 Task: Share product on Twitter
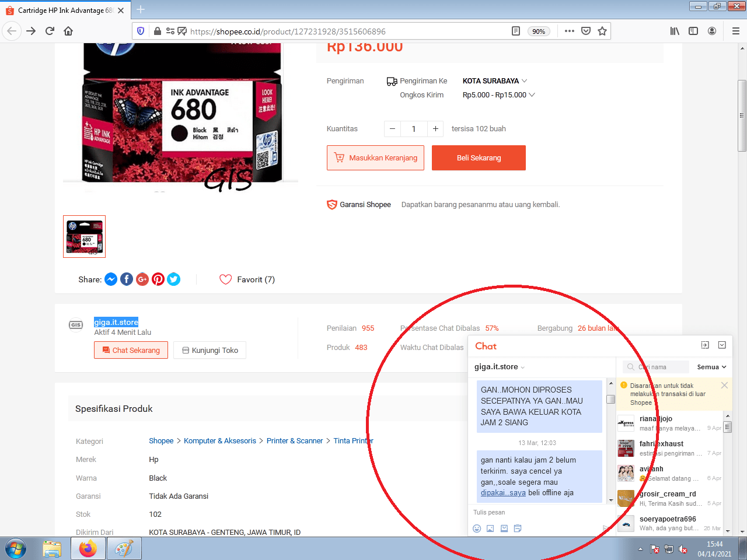(174, 279)
